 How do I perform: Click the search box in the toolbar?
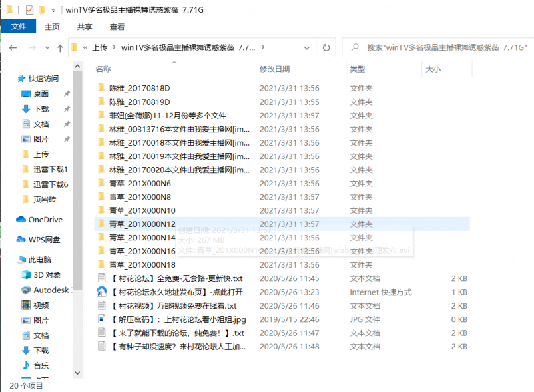441,48
